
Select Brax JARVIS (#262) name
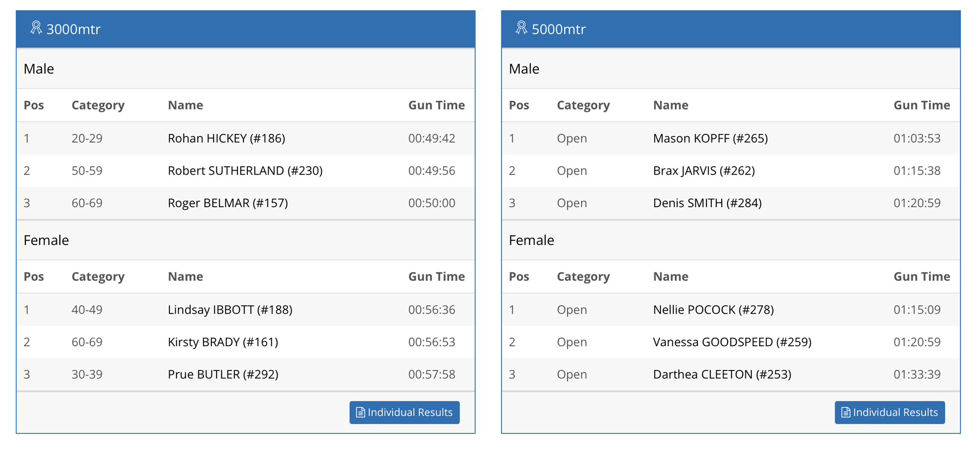point(704,171)
